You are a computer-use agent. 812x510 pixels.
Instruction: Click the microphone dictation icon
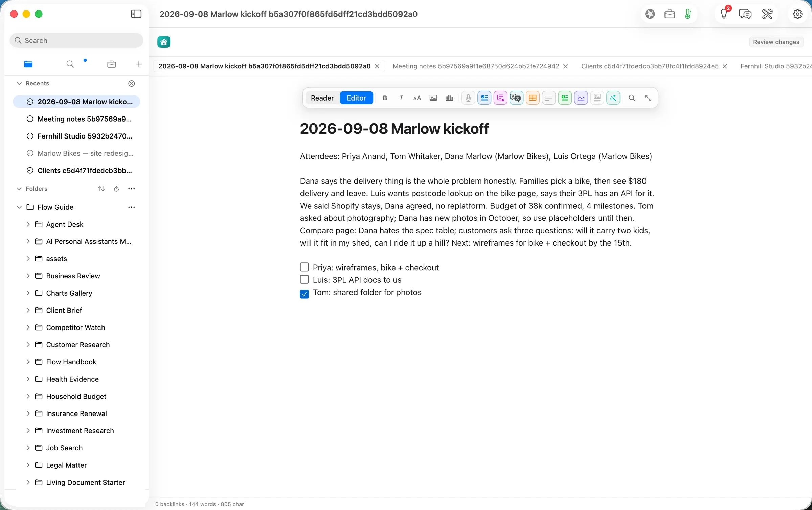tap(468, 98)
